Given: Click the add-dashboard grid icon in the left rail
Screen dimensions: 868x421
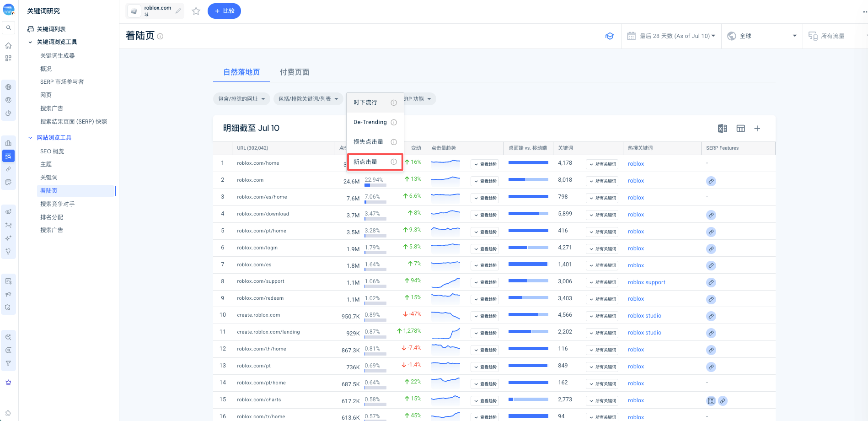Looking at the screenshot, I should 8,59.
